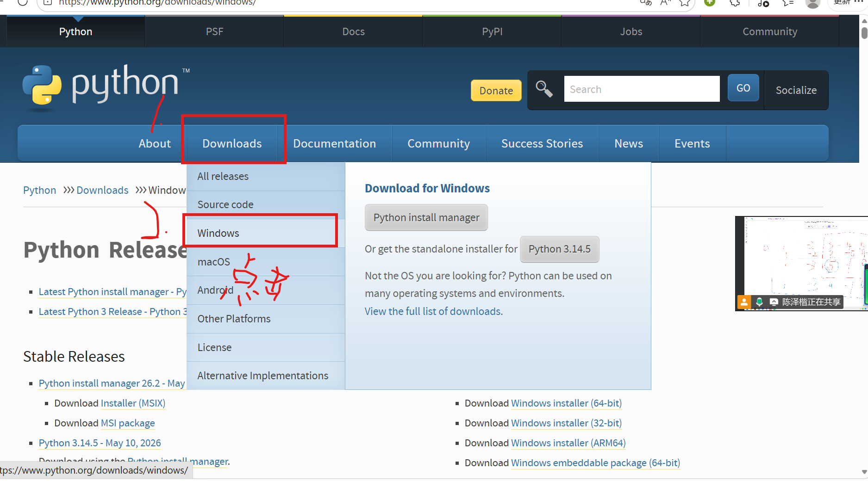Open the News navigation menu
Viewport: 868px width, 481px height.
point(629,143)
